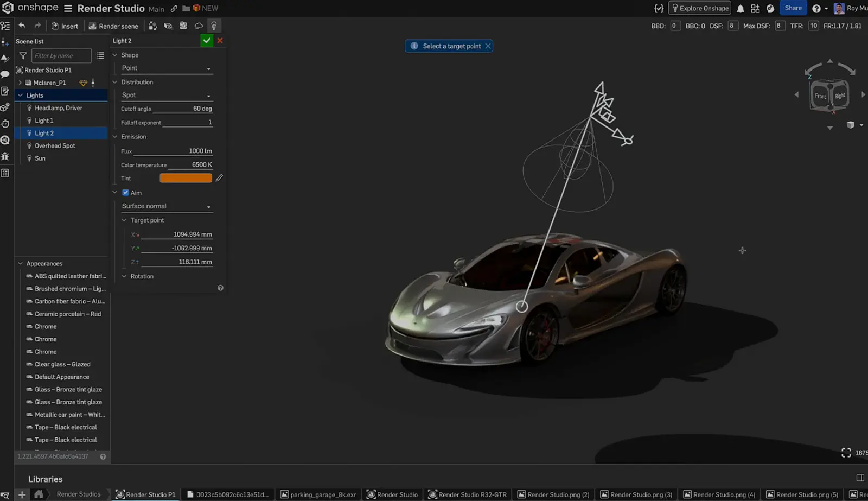Open the app store grid icon
Viewport: 868px width, 501px height.
(755, 8)
